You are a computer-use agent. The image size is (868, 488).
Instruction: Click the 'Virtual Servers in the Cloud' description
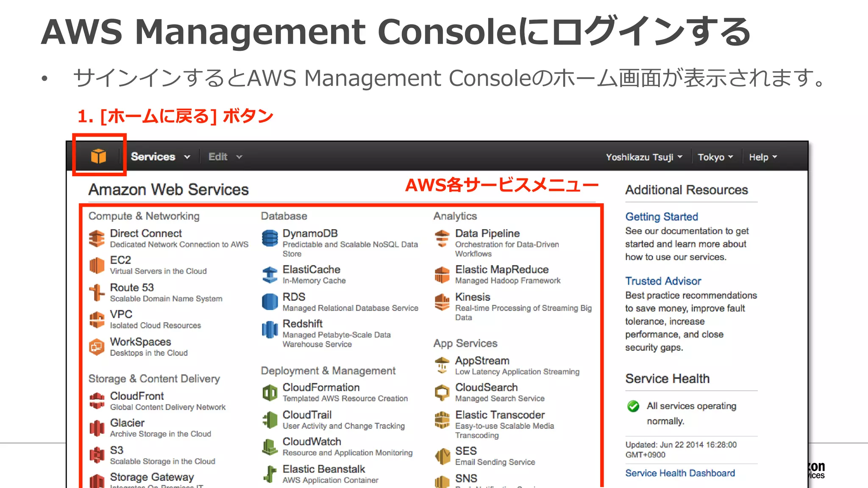[158, 271]
